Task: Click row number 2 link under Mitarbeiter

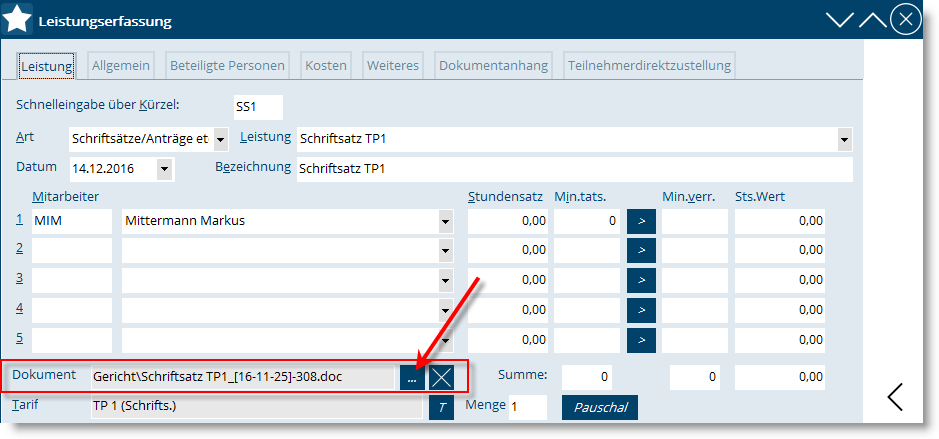Action: point(19,248)
